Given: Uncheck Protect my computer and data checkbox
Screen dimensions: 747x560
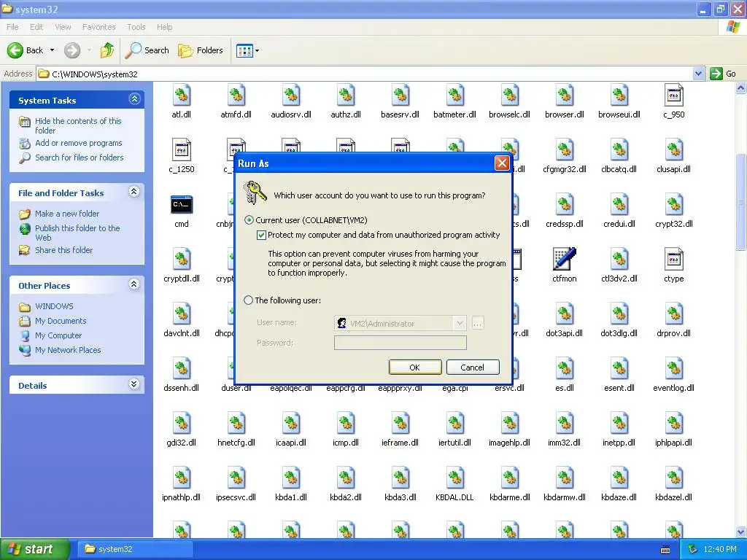Looking at the screenshot, I should tap(261, 235).
